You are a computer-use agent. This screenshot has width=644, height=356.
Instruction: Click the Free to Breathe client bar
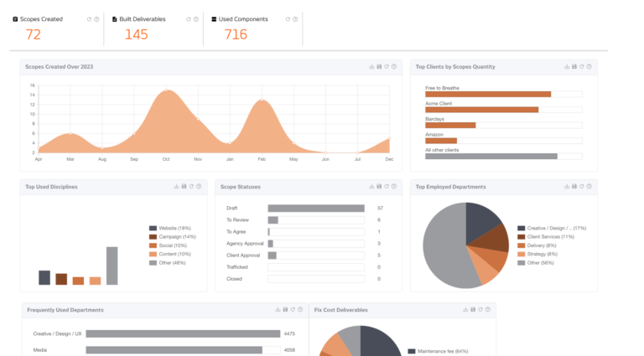pos(488,95)
